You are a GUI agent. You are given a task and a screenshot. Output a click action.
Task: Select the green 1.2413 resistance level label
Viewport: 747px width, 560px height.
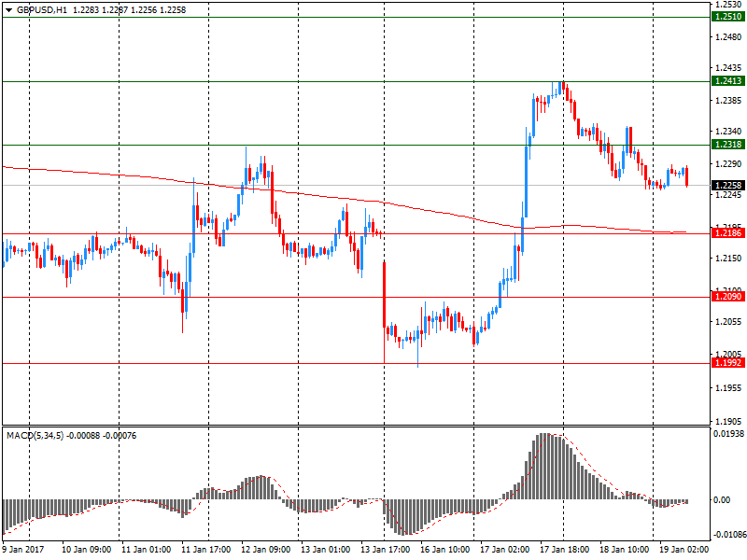[728, 81]
